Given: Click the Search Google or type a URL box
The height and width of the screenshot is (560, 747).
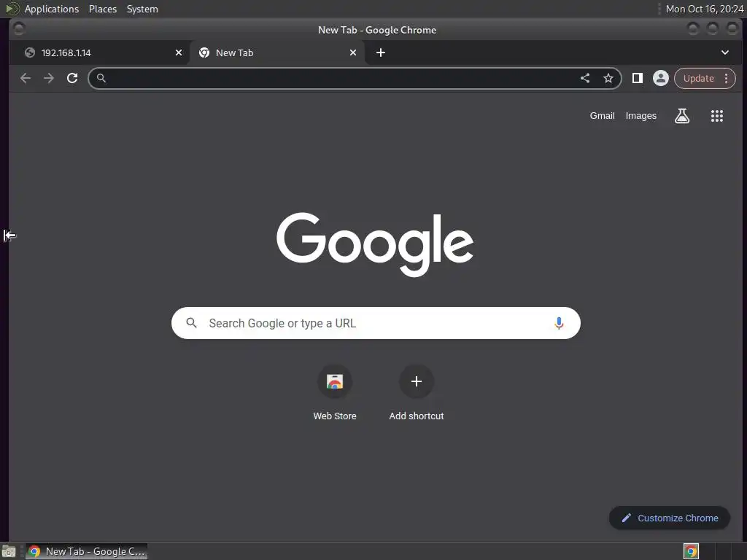Looking at the screenshot, I should coord(376,323).
